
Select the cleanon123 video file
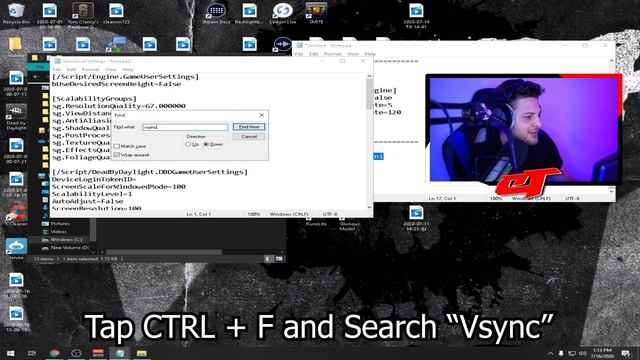pos(116,13)
